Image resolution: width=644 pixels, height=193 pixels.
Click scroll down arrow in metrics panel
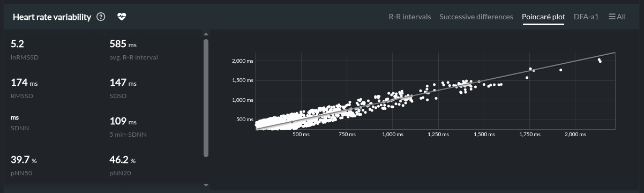coord(206,185)
